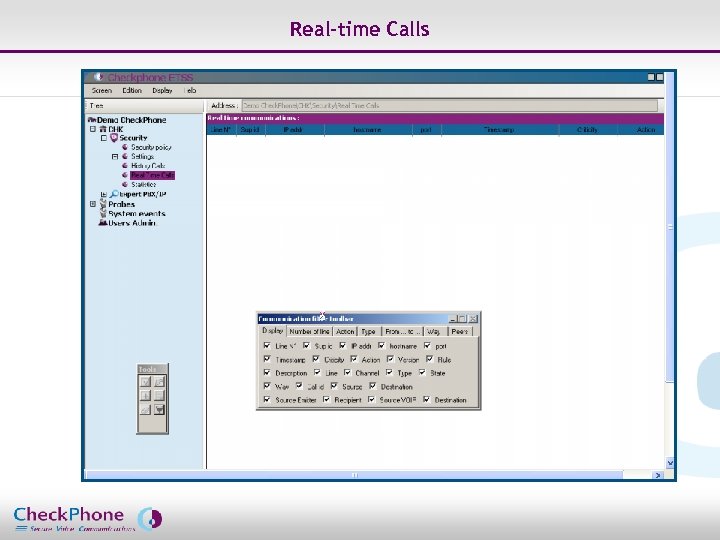Toggle the Call id checkbox

(299, 386)
